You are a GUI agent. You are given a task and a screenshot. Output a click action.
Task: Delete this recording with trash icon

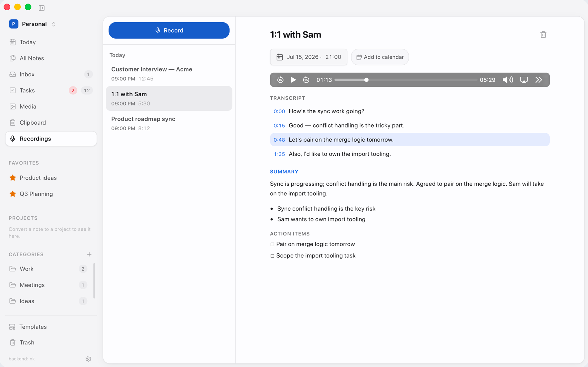543,34
